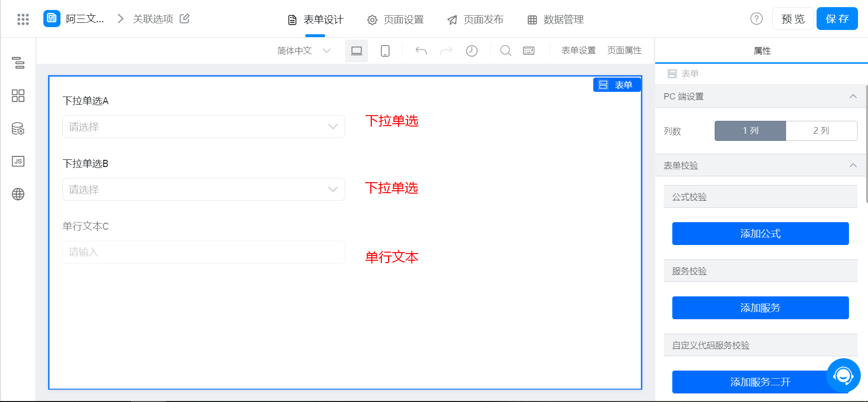The image size is (868, 402).
Task: Open the outline tree sidebar icon
Action: [x=18, y=63]
